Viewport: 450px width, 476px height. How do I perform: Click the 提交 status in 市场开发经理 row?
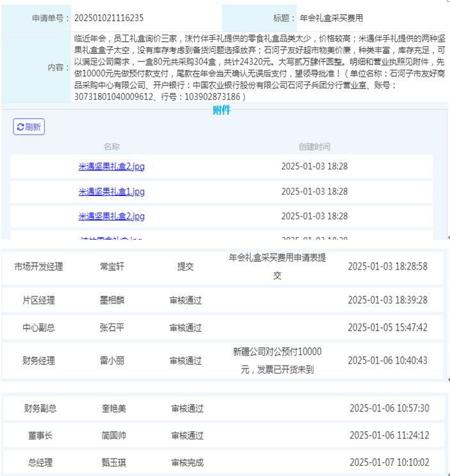tap(186, 267)
